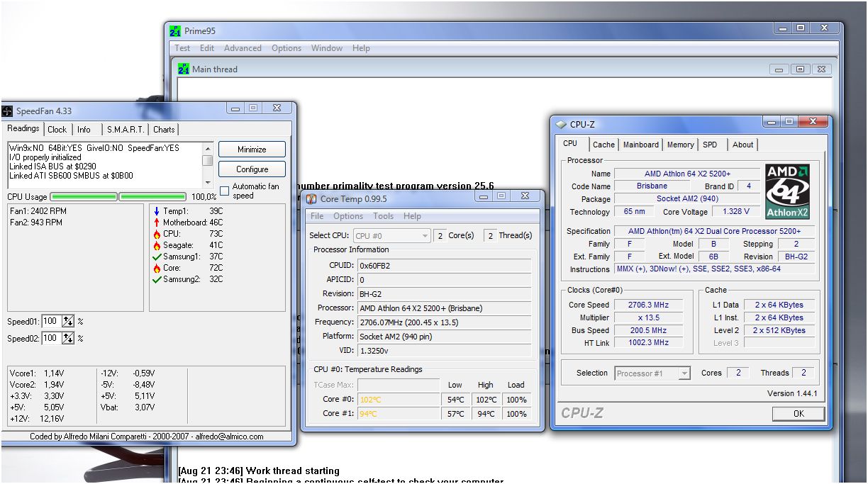Open the Processor #1 selection dropdown
The height and width of the screenshot is (484, 868).
(x=652, y=373)
